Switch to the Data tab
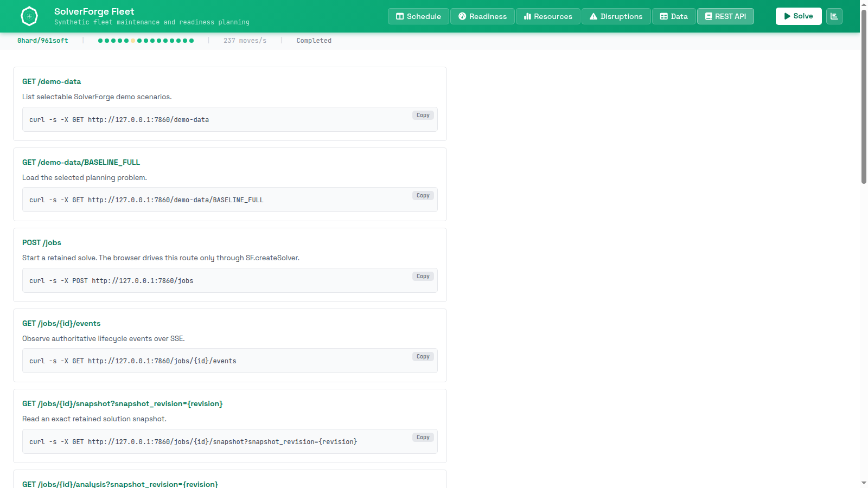868x488 pixels. [x=674, y=16]
